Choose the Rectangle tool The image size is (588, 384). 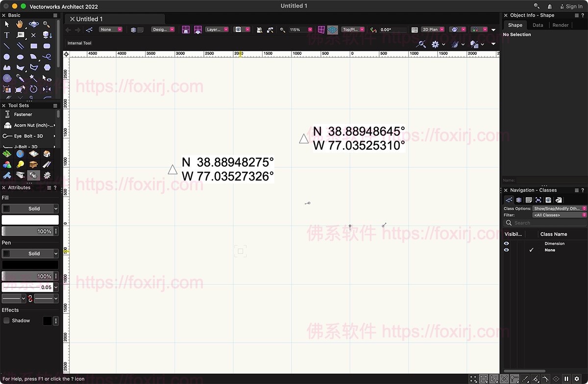coord(34,46)
